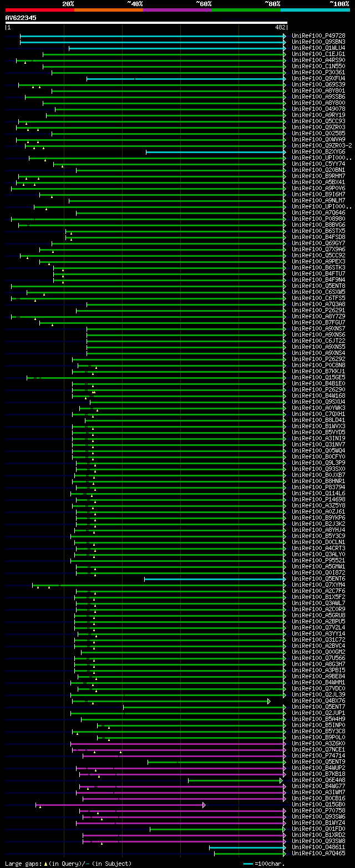The height and width of the screenshot is (868, 355).
Task: Select the UniRef100_O49078 label
Action: 318,109
